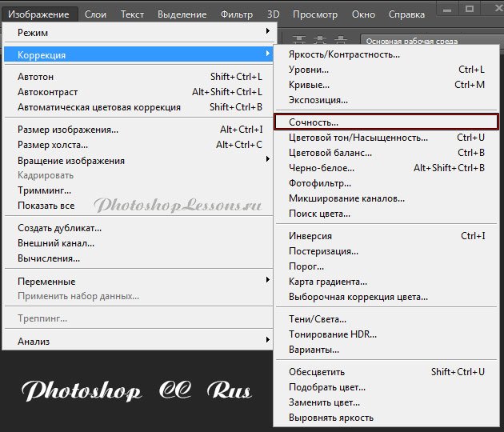Image resolution: width=504 pixels, height=432 pixels.
Task: Choose Размер изображения menu item
Action: click(x=68, y=130)
